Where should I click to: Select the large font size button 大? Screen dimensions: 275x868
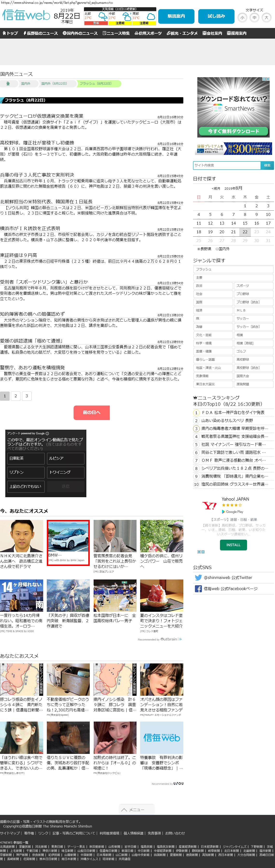266,18
